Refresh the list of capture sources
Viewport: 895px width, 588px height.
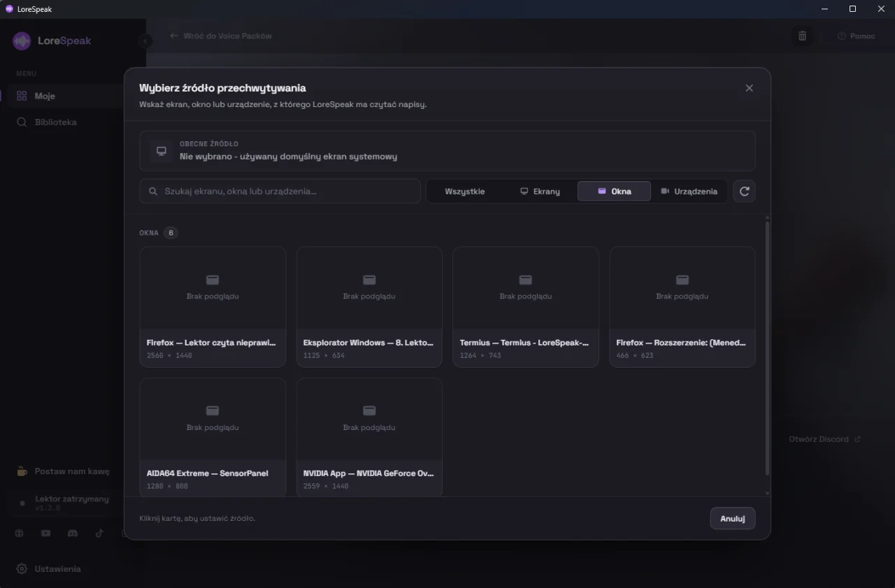744,192
